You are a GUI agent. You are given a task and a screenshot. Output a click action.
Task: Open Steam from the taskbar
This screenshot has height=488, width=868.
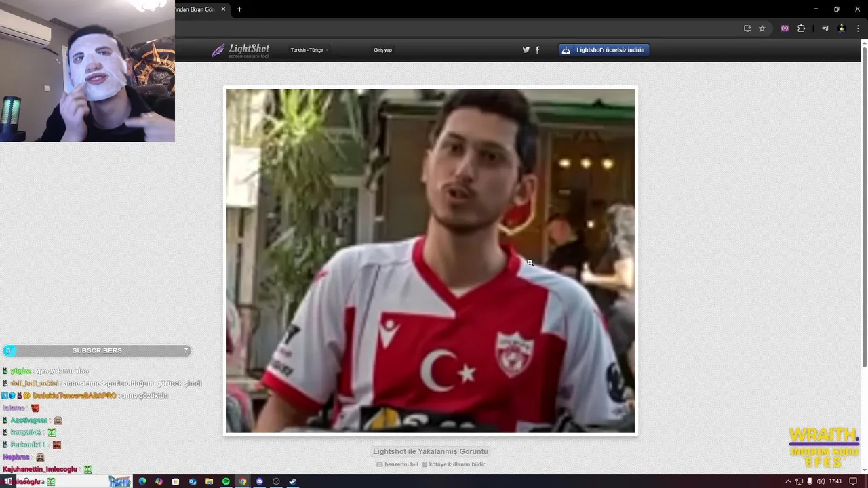coord(292,481)
